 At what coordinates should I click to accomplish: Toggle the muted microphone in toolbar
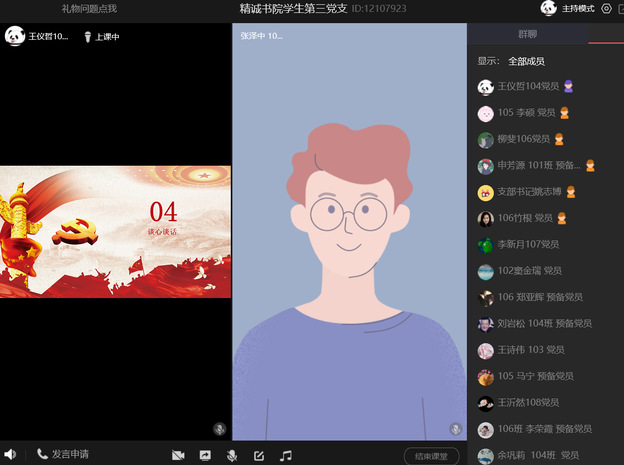pos(232,455)
